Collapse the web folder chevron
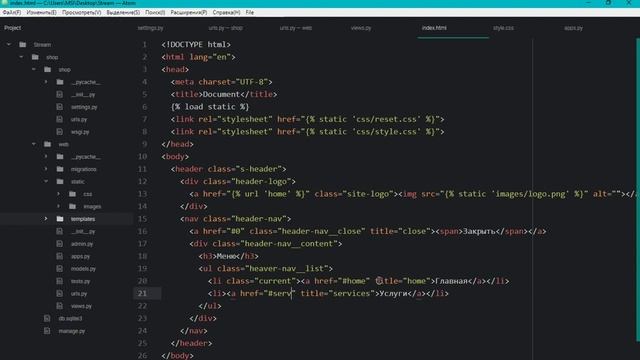The width and height of the screenshot is (640, 360). pyautogui.click(x=34, y=144)
